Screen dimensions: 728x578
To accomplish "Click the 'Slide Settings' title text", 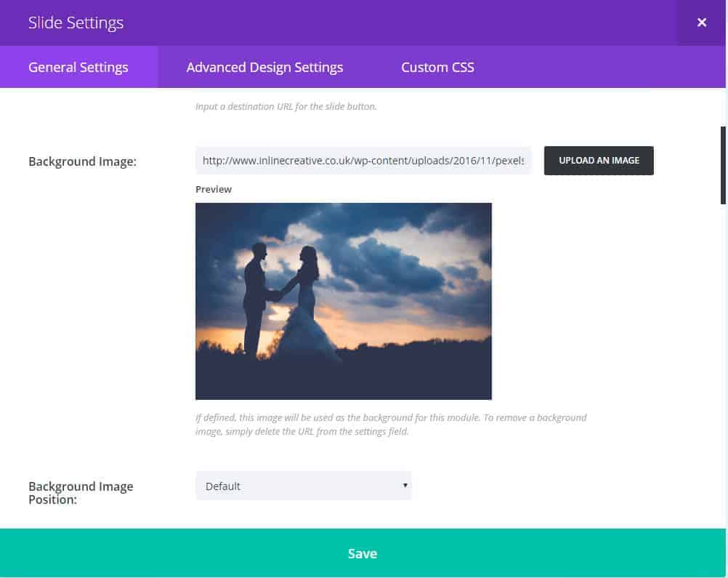I will pyautogui.click(x=76, y=23).
